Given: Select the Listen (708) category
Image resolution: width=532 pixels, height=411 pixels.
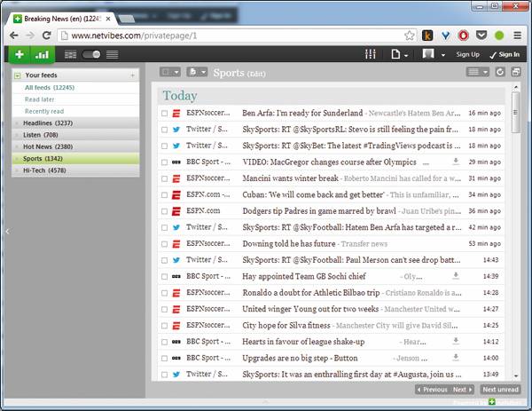Looking at the screenshot, I should pyautogui.click(x=75, y=135).
